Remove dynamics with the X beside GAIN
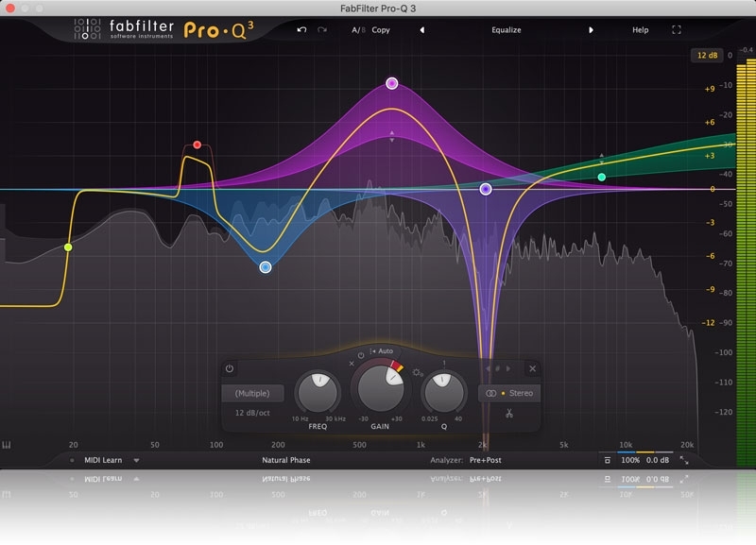 click(352, 364)
